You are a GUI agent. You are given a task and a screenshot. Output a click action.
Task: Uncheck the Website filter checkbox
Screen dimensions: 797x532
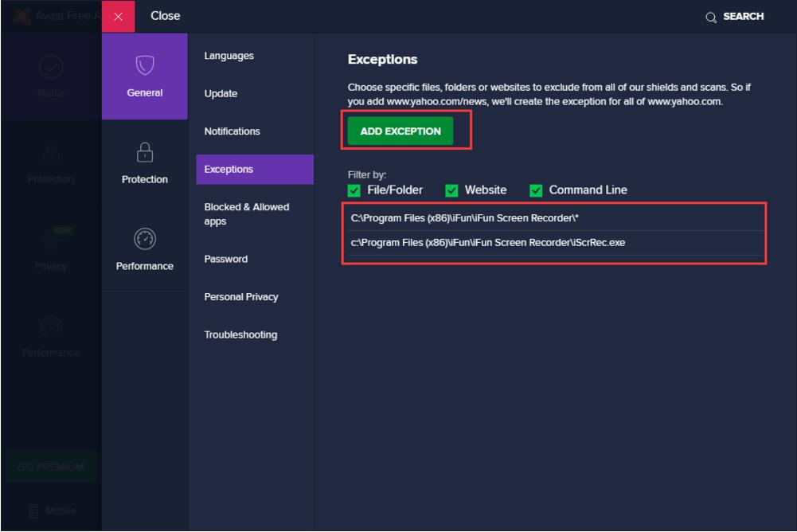point(451,190)
